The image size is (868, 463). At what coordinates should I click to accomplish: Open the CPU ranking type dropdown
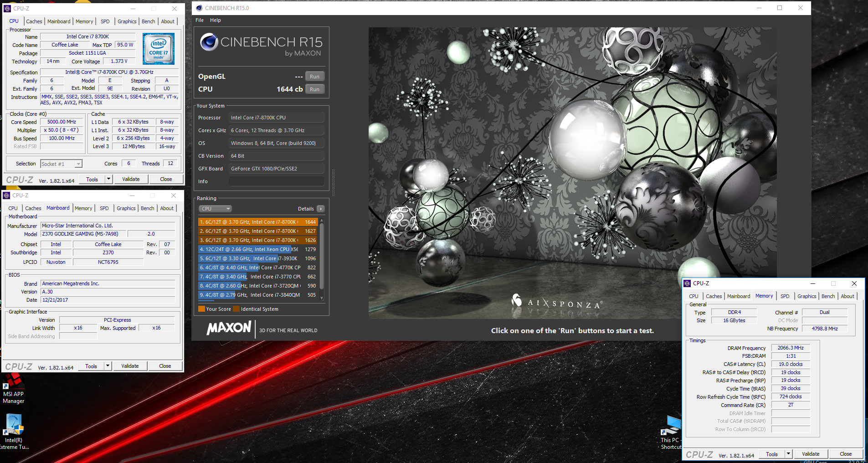coord(216,209)
